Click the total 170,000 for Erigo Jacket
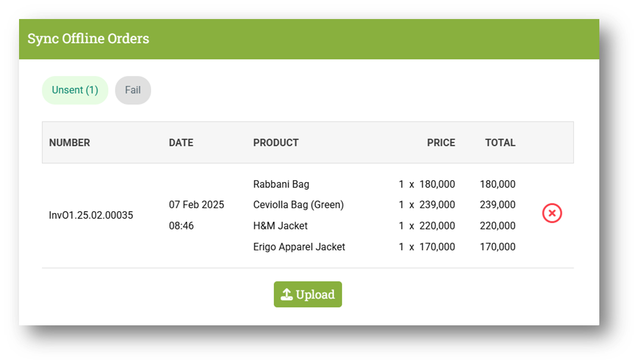The width and height of the screenshot is (638, 364). pyautogui.click(x=498, y=247)
